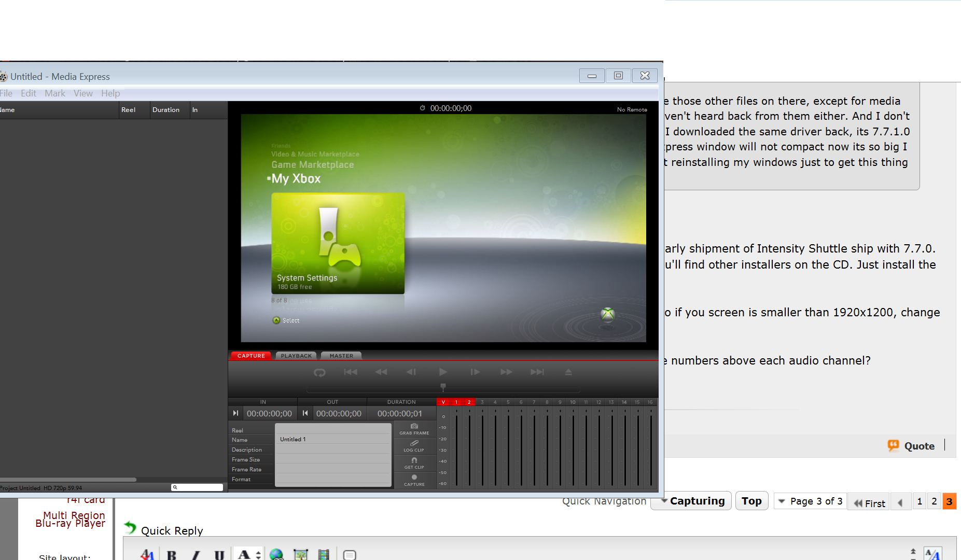Click the Quote icon in the forum post
This screenshot has height=560, width=961.
tap(893, 446)
